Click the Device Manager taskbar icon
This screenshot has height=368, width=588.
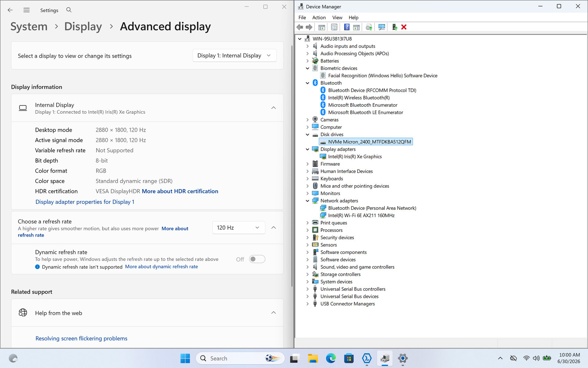[x=385, y=358]
